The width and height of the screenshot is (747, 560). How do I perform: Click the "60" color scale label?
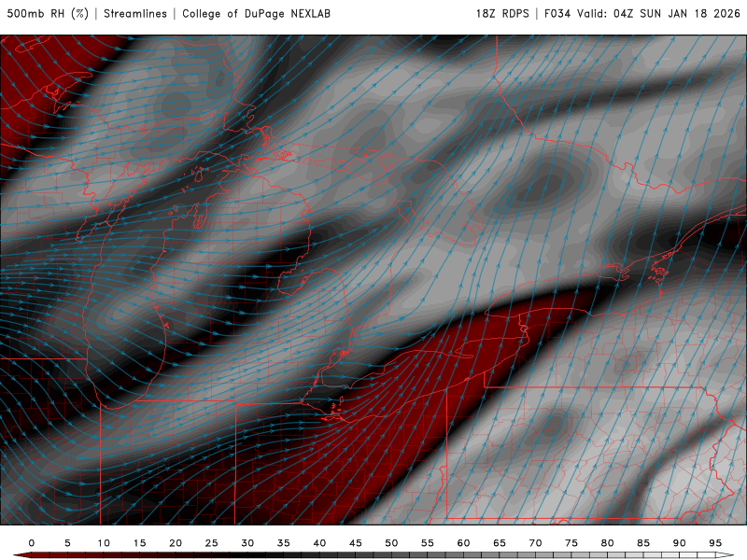click(463, 543)
